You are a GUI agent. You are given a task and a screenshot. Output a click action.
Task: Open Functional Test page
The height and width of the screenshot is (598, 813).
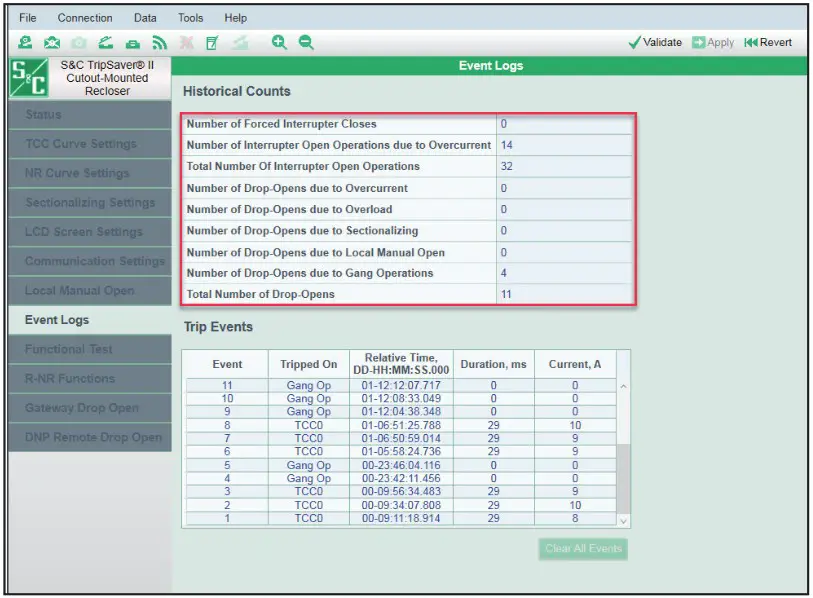click(90, 349)
